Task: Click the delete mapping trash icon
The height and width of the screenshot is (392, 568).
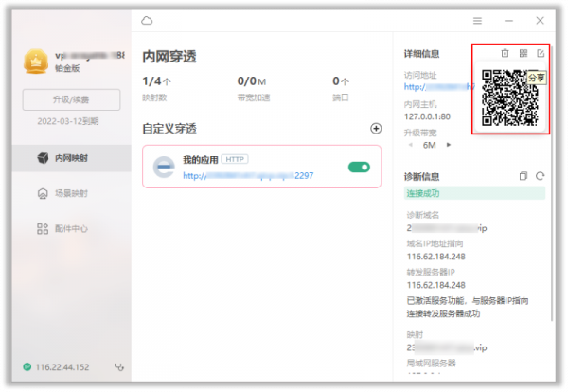Action: pyautogui.click(x=505, y=54)
